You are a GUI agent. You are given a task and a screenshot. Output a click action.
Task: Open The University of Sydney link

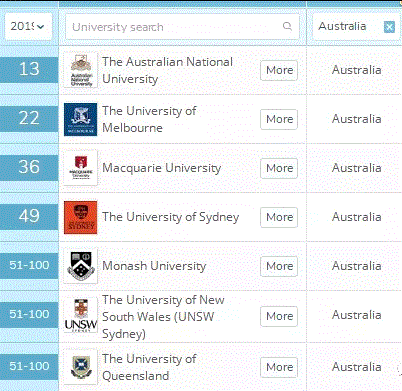click(x=171, y=217)
